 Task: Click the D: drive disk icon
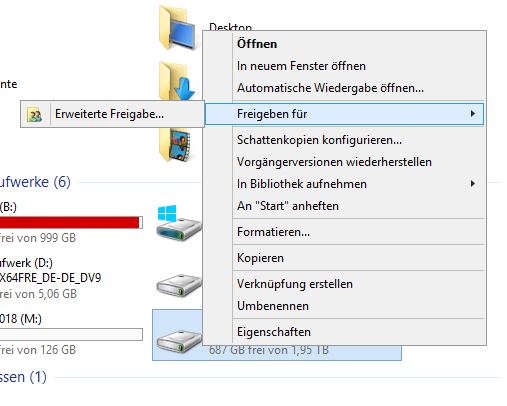(179, 286)
